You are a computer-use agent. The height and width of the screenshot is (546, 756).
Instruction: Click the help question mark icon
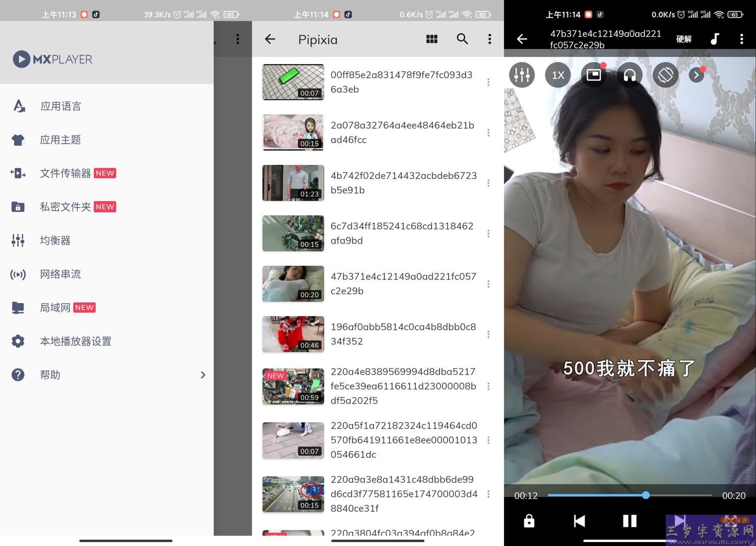[18, 375]
